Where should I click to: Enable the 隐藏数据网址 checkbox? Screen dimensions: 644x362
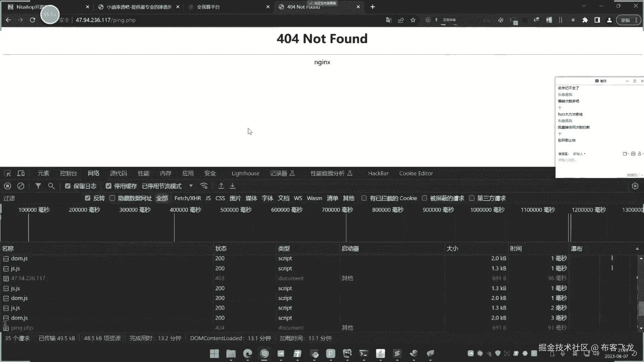[112, 198]
